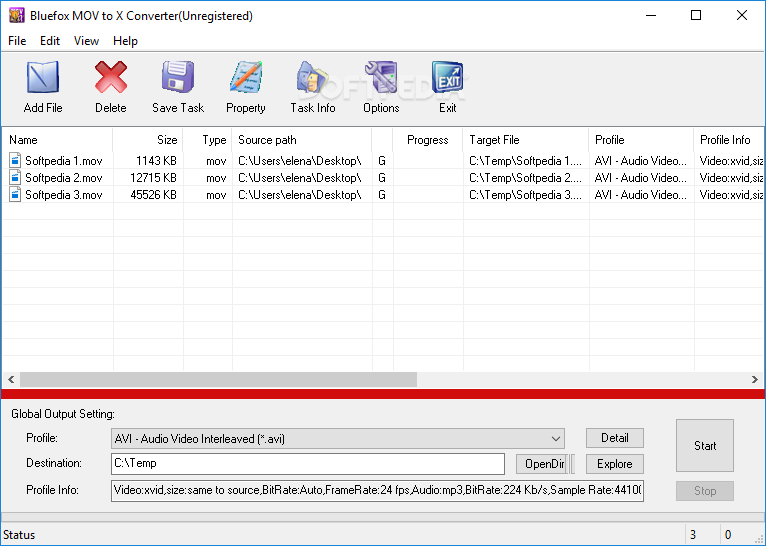Click the Target File column header
Viewport: 766px width, 546px height.
click(526, 140)
